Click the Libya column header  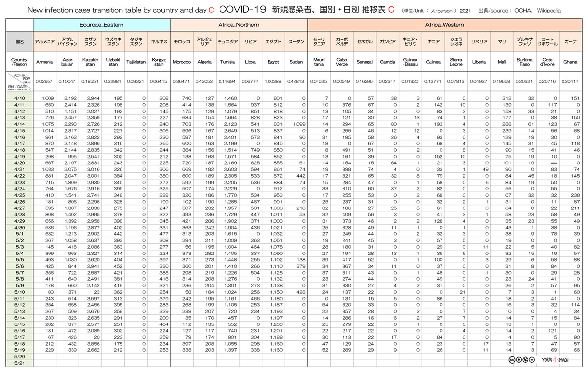pos(250,62)
